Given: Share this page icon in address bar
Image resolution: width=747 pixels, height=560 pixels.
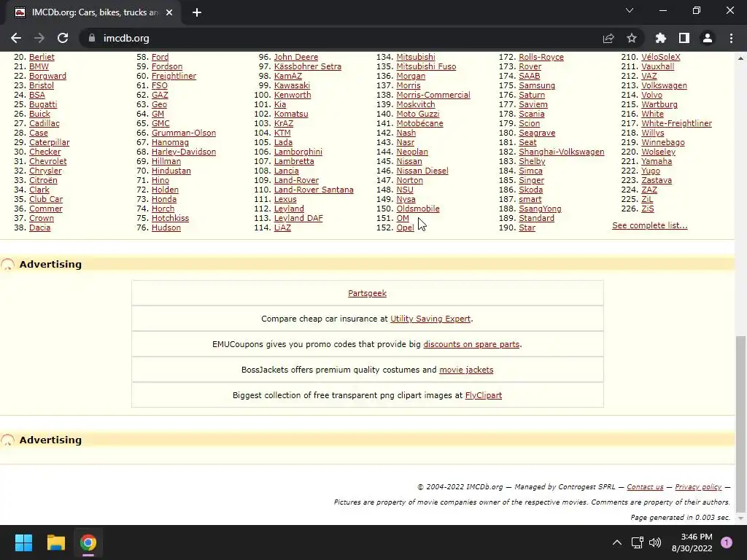Looking at the screenshot, I should pos(608,39).
